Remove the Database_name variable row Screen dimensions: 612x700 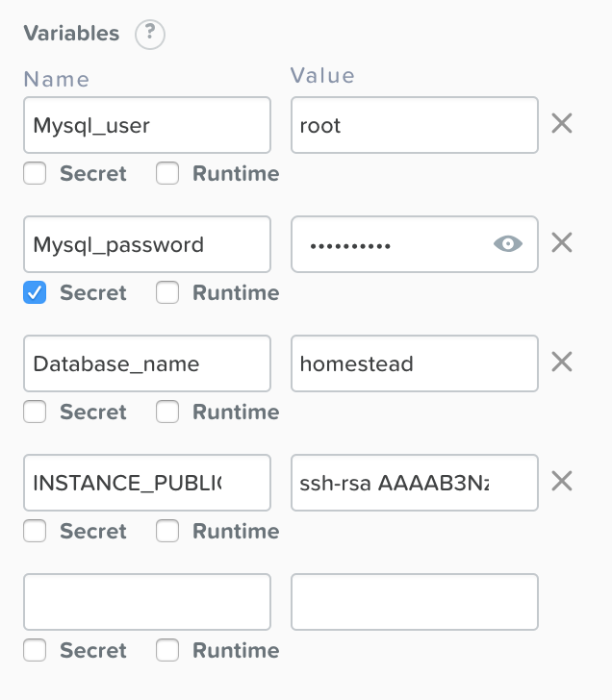click(562, 362)
